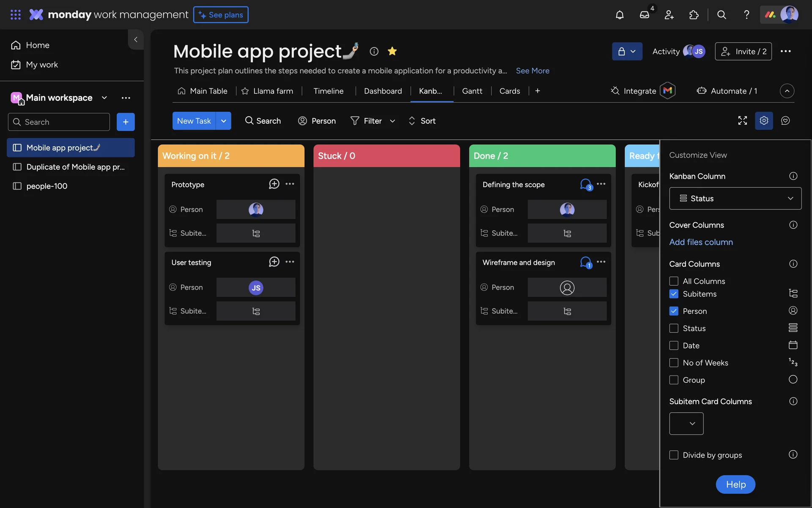Click the invite members icon in top bar

point(669,15)
